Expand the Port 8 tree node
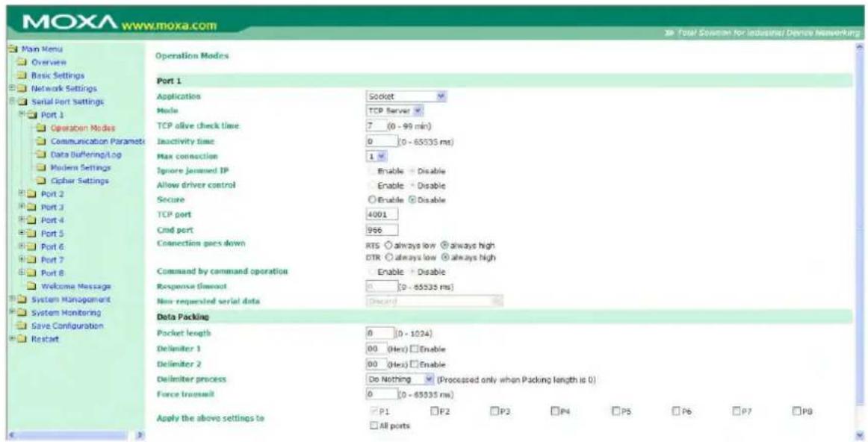Screen dimensions: 868x442 22,273
